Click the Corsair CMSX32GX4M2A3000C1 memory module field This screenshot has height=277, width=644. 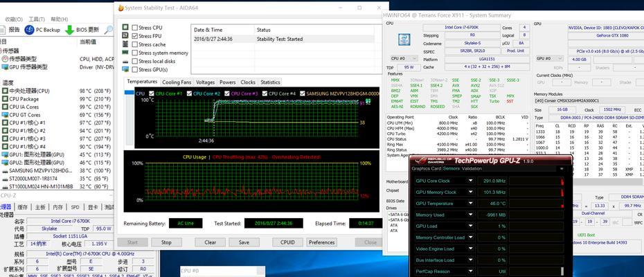click(589, 100)
